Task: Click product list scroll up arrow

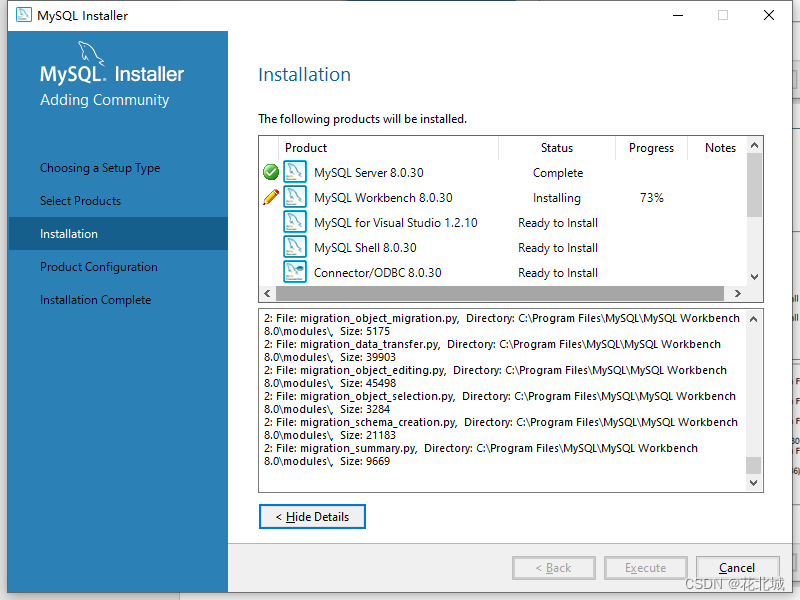Action: click(755, 145)
